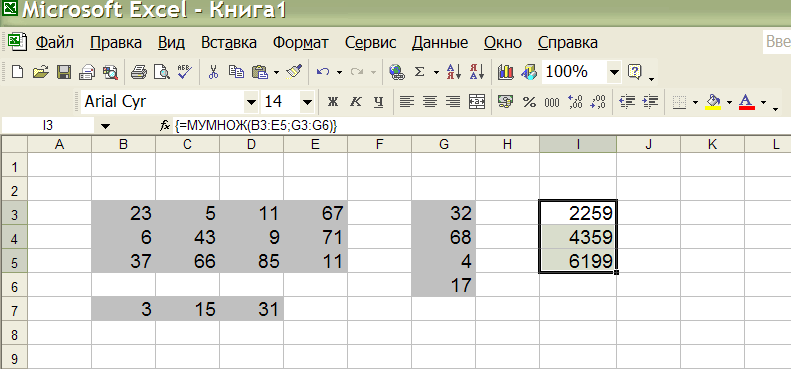This screenshot has width=791, height=369.
Task: Expand the font size 14 dropdown
Action: pos(307,102)
